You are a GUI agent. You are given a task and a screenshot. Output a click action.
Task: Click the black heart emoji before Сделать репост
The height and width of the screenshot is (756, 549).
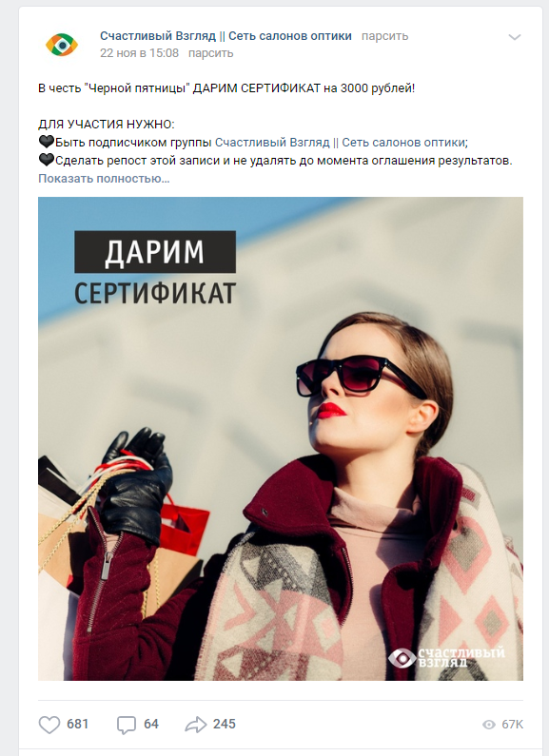click(47, 160)
